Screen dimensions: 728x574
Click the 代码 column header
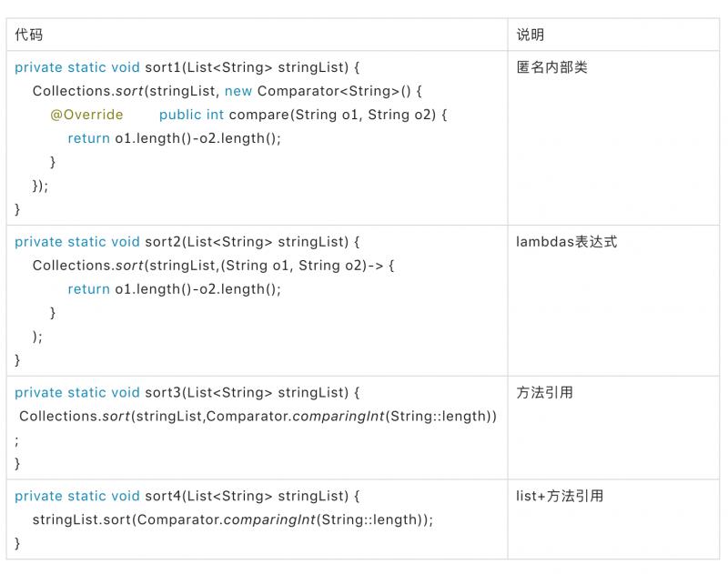point(28,35)
